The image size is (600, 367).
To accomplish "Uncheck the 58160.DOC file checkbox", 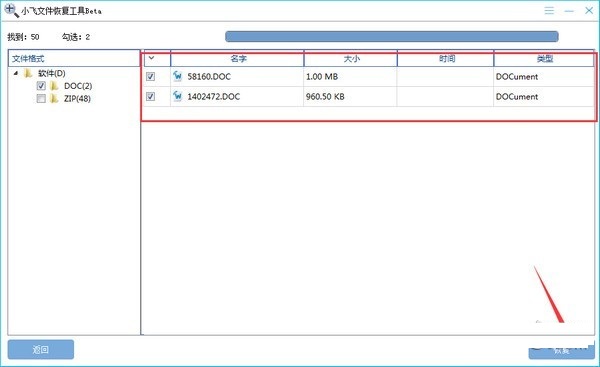I will (x=150, y=77).
